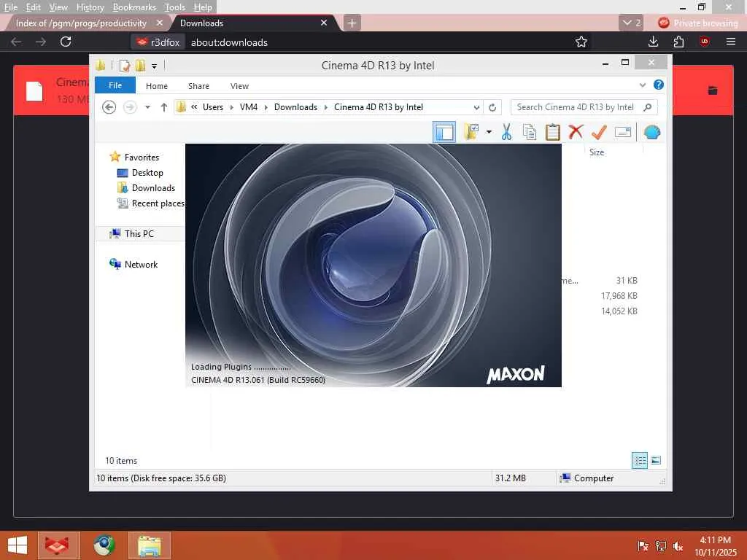This screenshot has height=560, width=747.
Task: Expand the arrow after Users breadcrumb
Action: click(231, 107)
